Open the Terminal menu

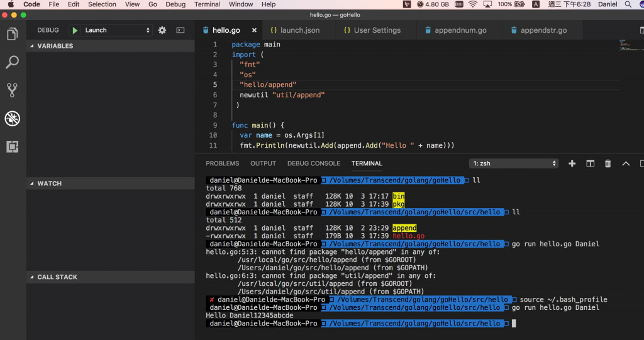coord(207,4)
